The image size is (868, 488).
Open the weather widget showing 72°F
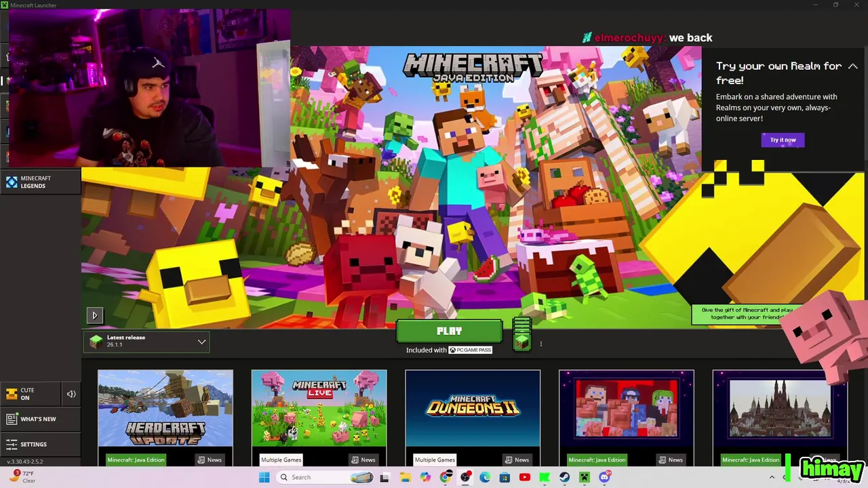(22, 476)
